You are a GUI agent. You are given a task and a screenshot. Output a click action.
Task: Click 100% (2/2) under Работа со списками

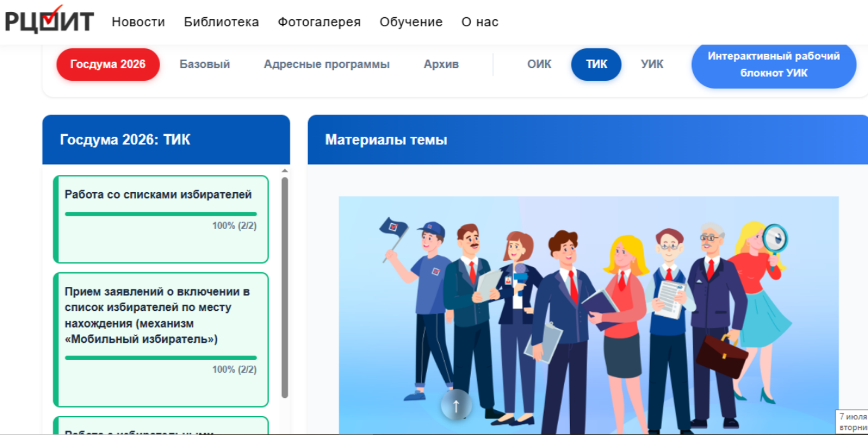[234, 226]
